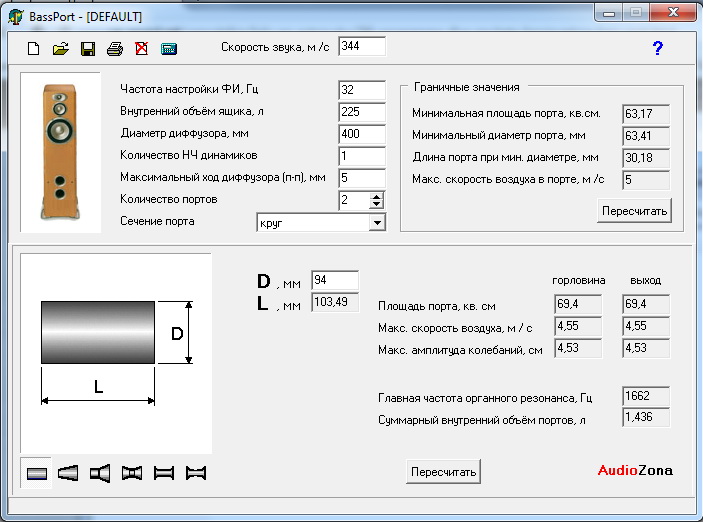
Task: Open the port cross-section dropdown
Action: point(376,222)
